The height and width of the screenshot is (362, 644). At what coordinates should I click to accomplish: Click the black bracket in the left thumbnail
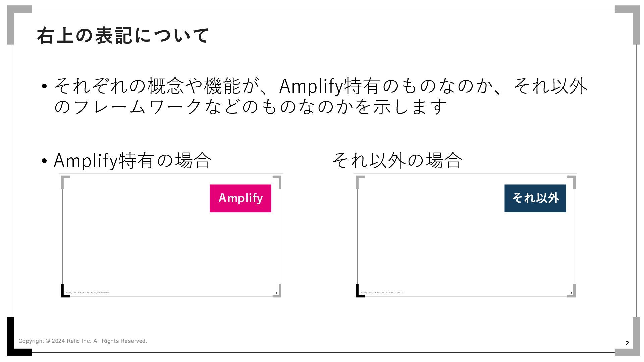[64, 291]
